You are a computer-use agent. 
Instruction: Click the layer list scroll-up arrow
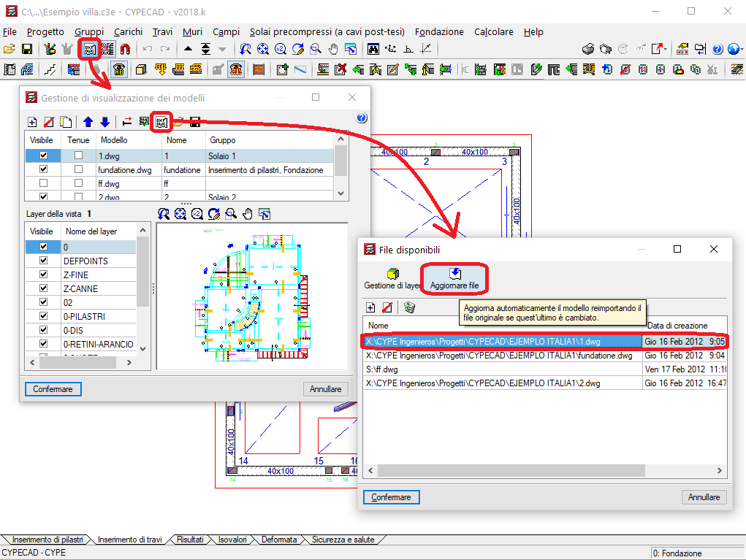142,230
